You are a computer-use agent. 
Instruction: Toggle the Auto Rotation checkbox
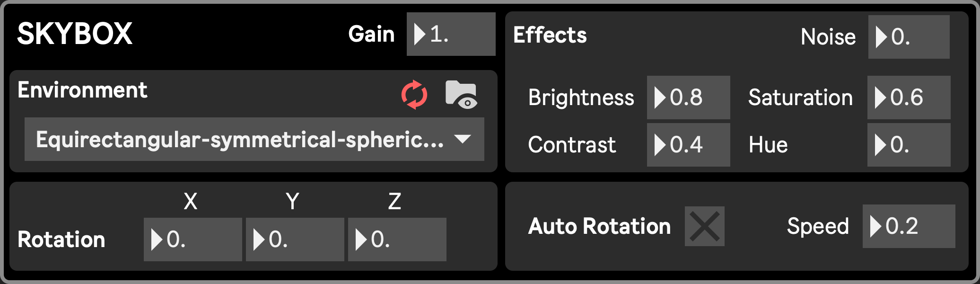[x=704, y=226]
